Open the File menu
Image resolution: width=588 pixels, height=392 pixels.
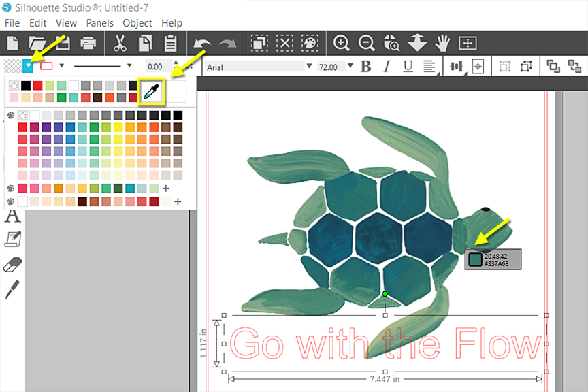click(12, 23)
